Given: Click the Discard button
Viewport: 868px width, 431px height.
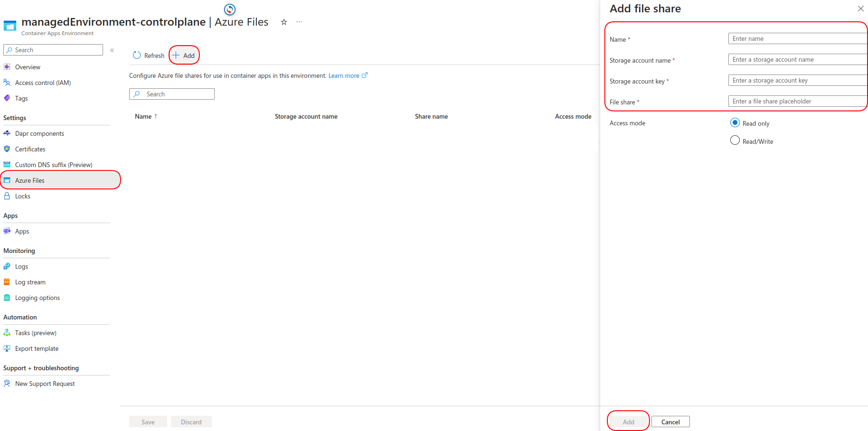Looking at the screenshot, I should (191, 422).
